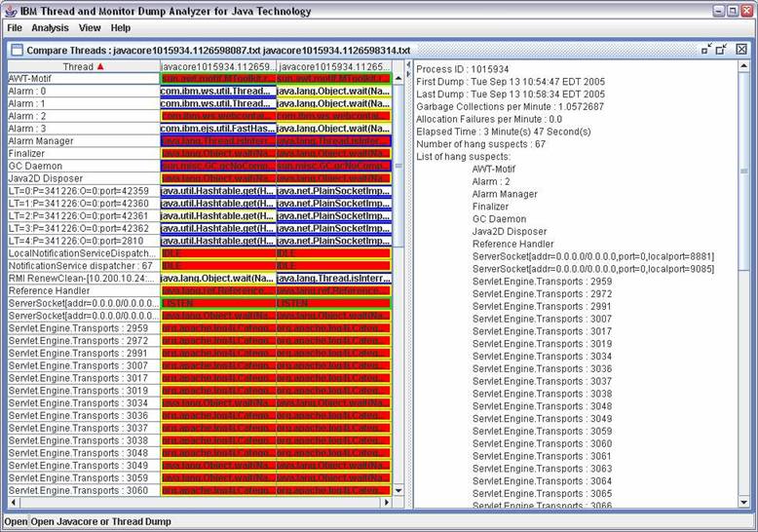Open the View menu

[90, 28]
